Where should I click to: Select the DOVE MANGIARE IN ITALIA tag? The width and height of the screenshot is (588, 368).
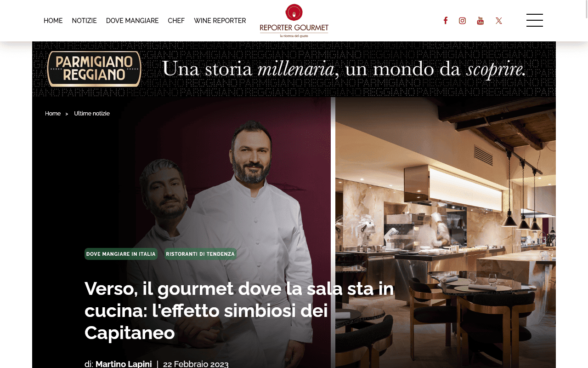[x=121, y=254]
